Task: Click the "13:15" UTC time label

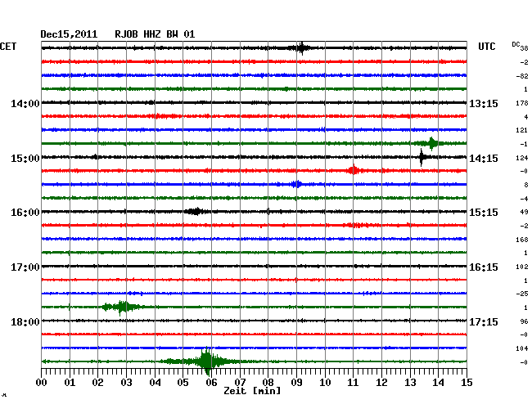Action: click(x=484, y=103)
